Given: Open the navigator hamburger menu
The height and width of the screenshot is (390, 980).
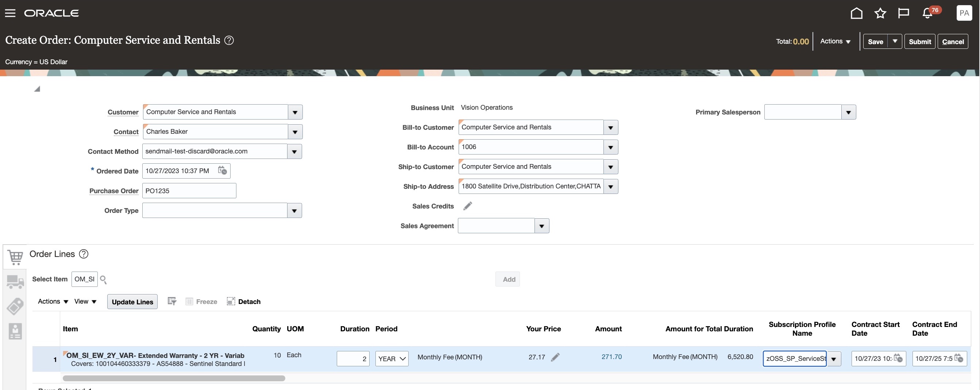Looking at the screenshot, I should (10, 13).
